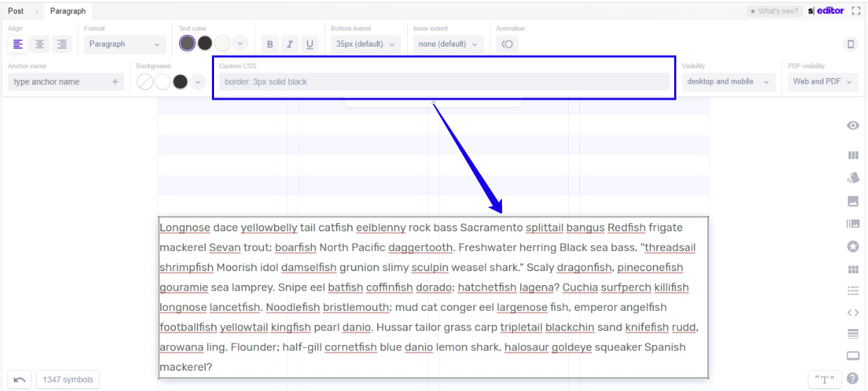The image size is (868, 391).
Task: Open the help question mark icon
Action: point(852,378)
